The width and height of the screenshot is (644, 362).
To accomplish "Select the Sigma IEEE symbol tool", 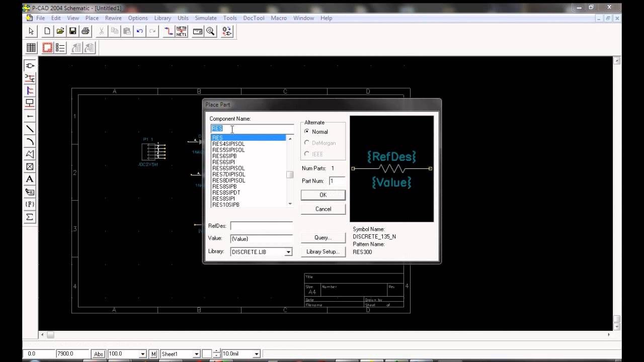I will click(30, 217).
